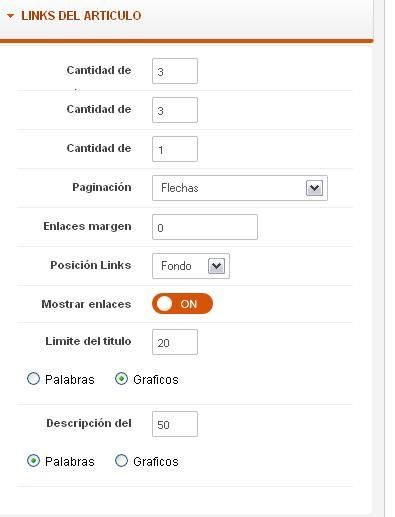Select the Flechas pagination combo box

pos(240,188)
